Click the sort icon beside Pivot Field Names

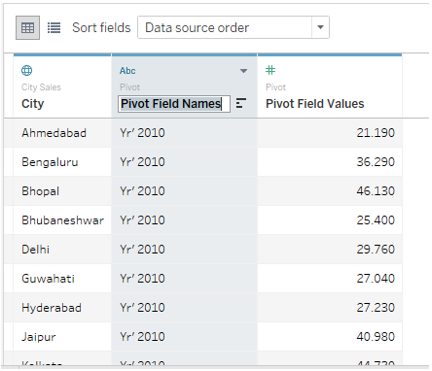pyautogui.click(x=241, y=103)
